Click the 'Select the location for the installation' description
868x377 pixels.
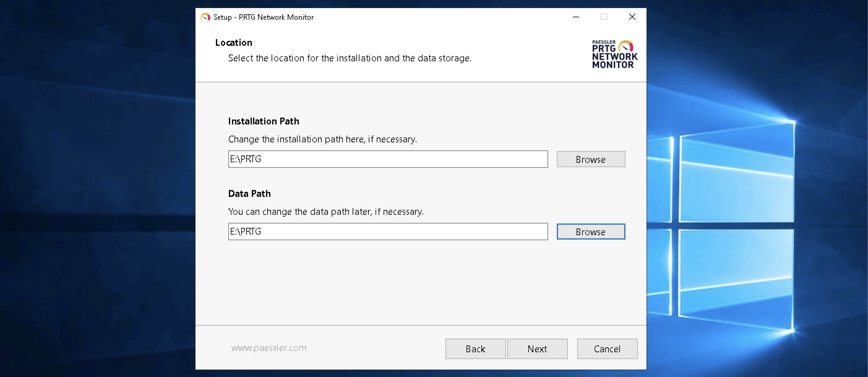(350, 58)
